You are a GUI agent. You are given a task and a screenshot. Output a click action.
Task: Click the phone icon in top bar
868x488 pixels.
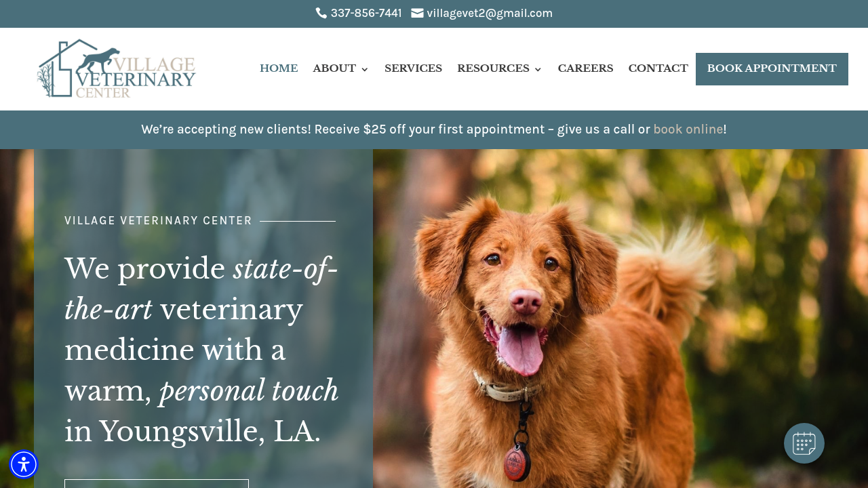click(321, 13)
